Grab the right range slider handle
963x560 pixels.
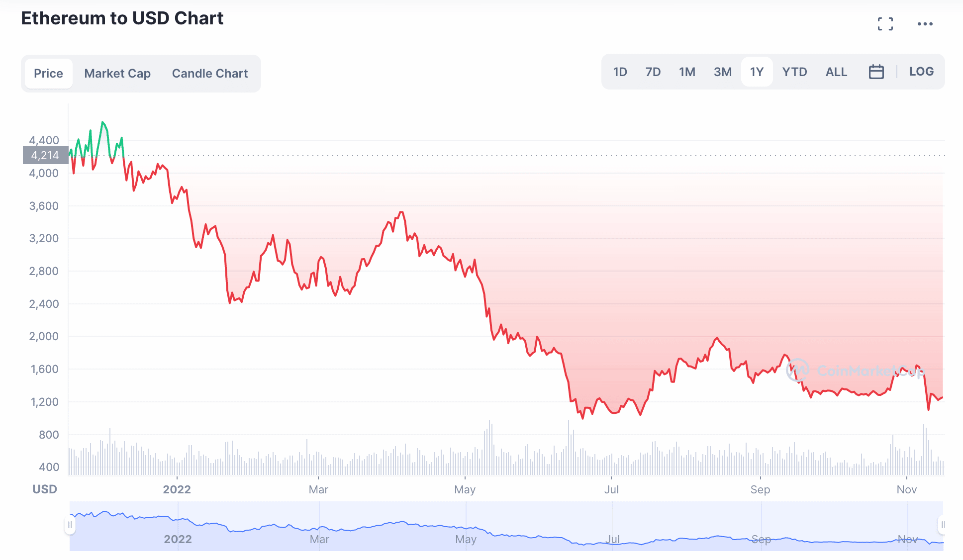pyautogui.click(x=943, y=525)
